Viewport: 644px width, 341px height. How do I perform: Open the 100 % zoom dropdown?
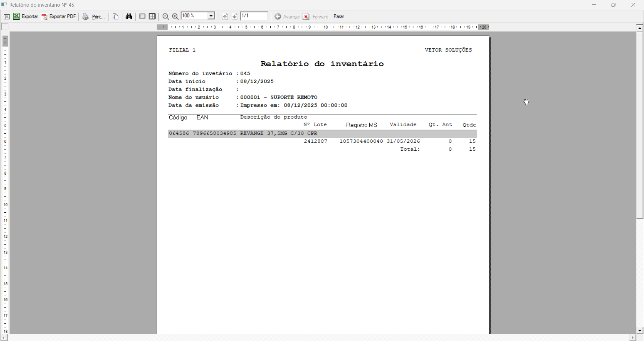click(211, 16)
